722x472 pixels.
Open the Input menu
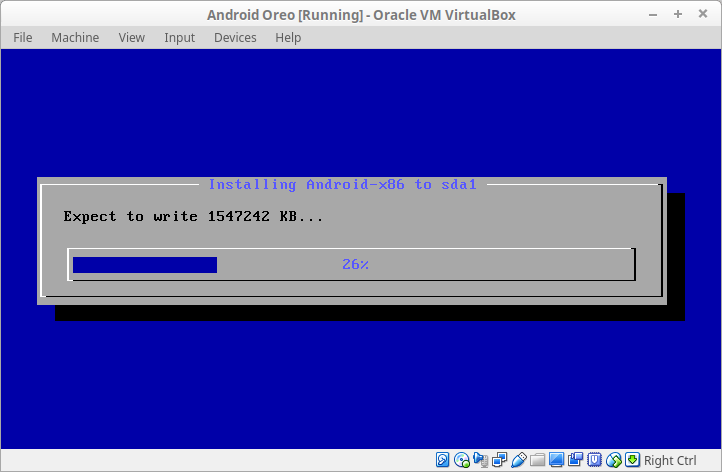(x=180, y=37)
